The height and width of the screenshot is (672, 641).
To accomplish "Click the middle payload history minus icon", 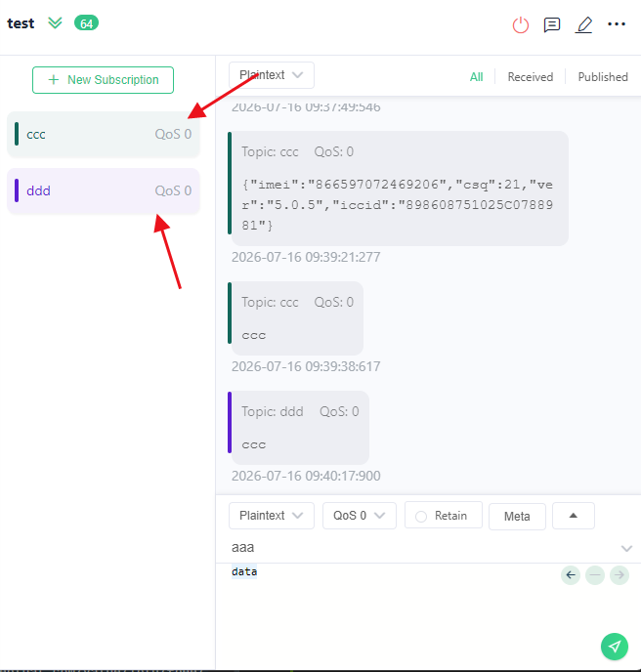I will tap(595, 575).
